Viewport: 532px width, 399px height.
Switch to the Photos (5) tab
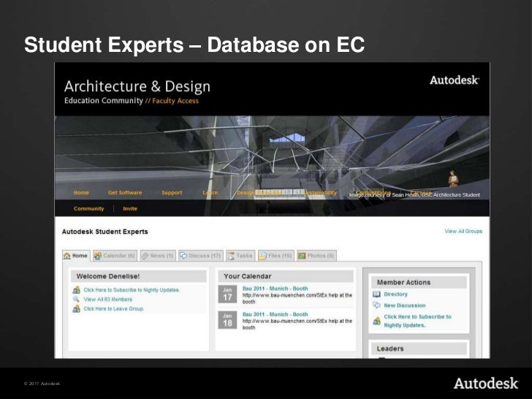pos(317,256)
